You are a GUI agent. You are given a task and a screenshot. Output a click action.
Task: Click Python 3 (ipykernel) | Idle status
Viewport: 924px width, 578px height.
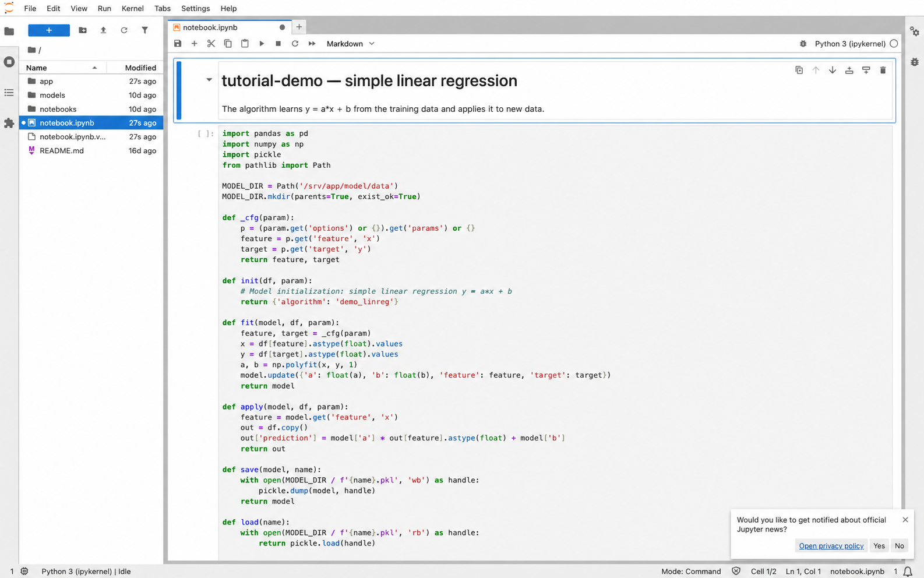[x=86, y=572]
